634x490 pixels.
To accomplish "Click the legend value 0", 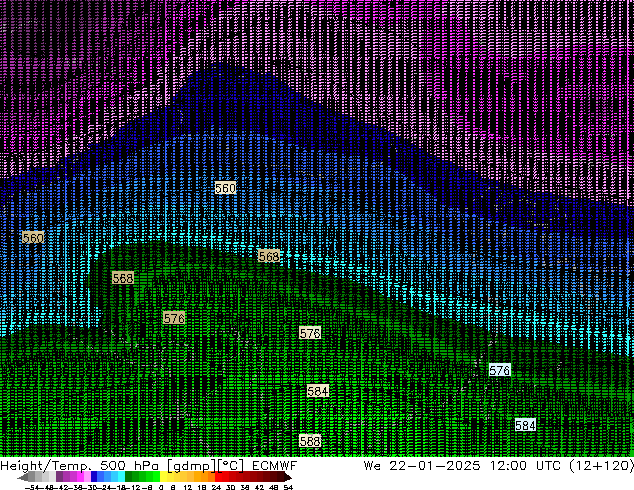I will tap(161, 487).
